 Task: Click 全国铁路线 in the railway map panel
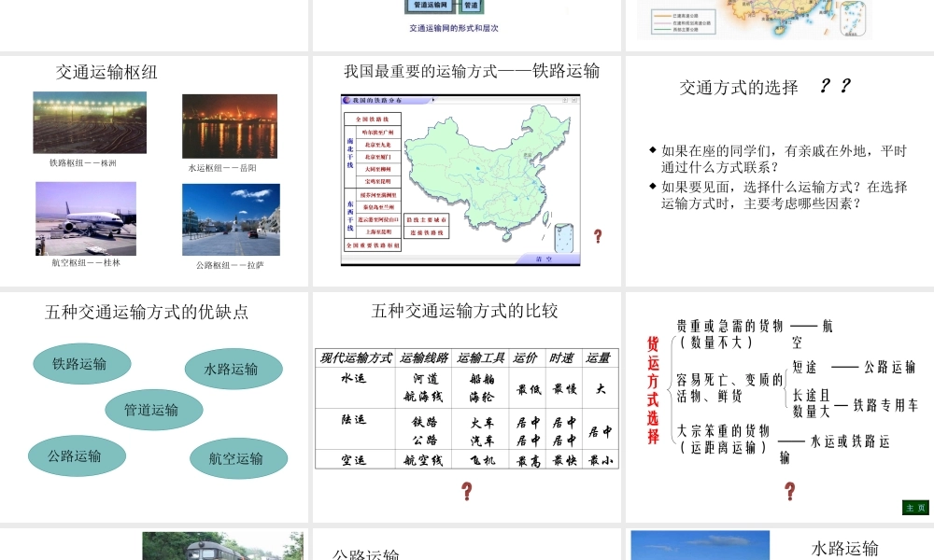click(x=373, y=119)
